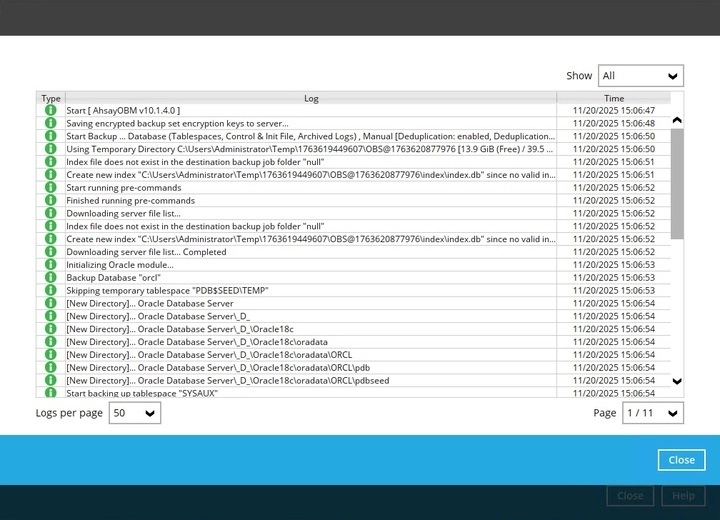Click info icon beside Using Temporary Directory row

51,149
